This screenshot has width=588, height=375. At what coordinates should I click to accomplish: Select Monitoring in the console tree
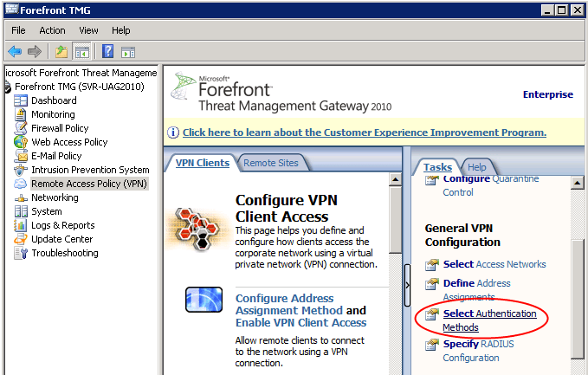pos(53,114)
